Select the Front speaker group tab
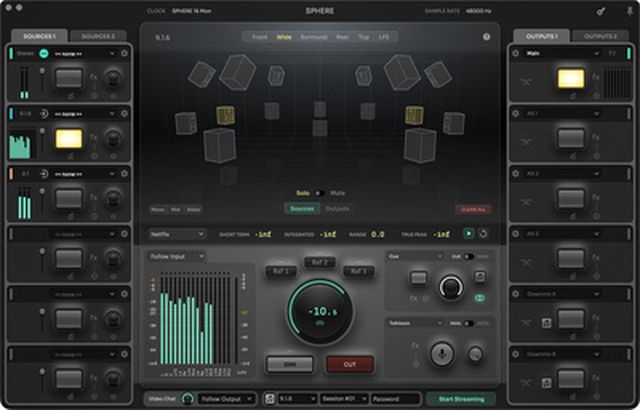Image resolution: width=640 pixels, height=410 pixels. [x=259, y=37]
